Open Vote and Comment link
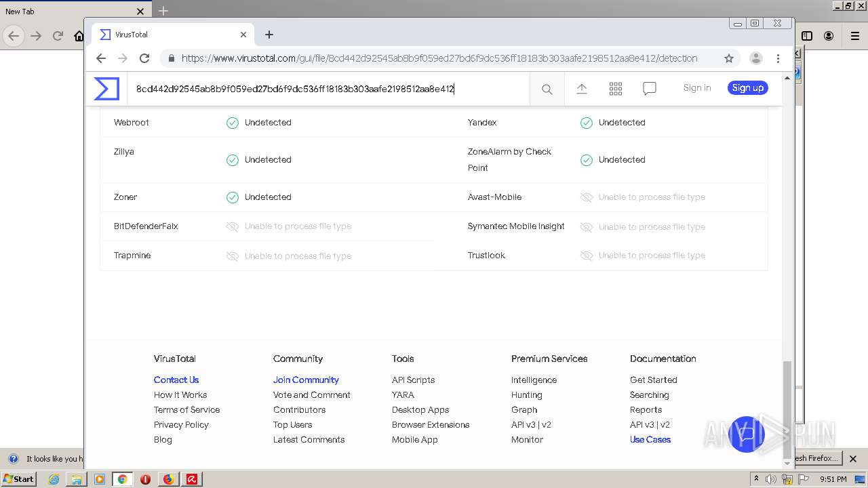The image size is (868, 488). pyautogui.click(x=312, y=395)
